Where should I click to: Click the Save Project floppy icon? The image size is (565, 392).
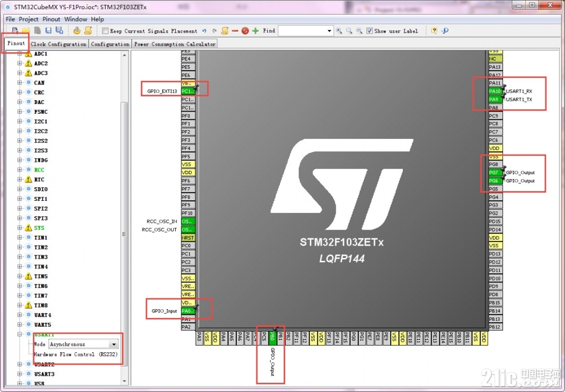pos(48,31)
